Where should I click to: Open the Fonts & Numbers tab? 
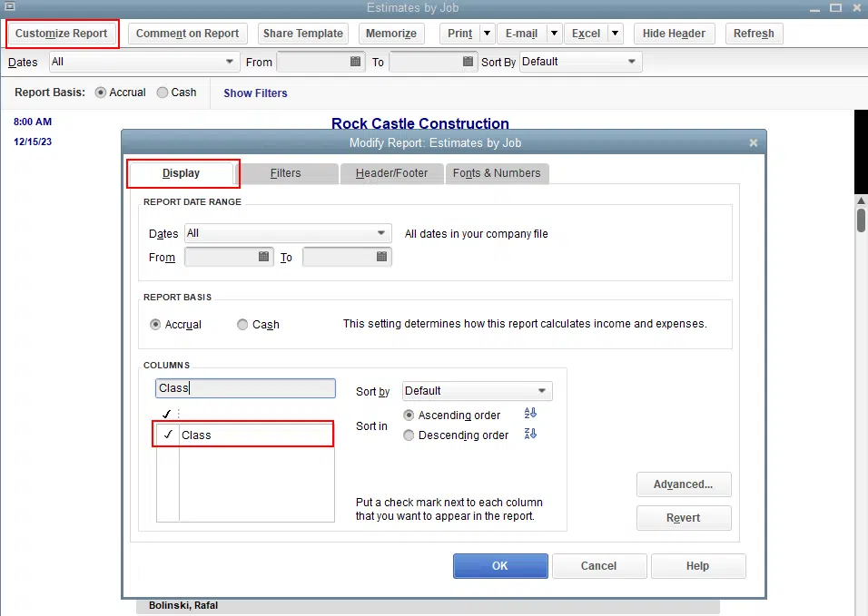pos(497,173)
